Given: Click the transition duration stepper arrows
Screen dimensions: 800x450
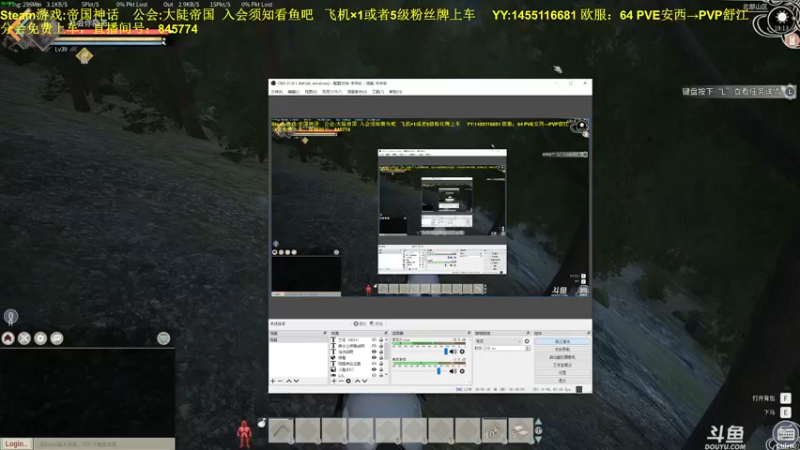Looking at the screenshot, I should point(528,348).
